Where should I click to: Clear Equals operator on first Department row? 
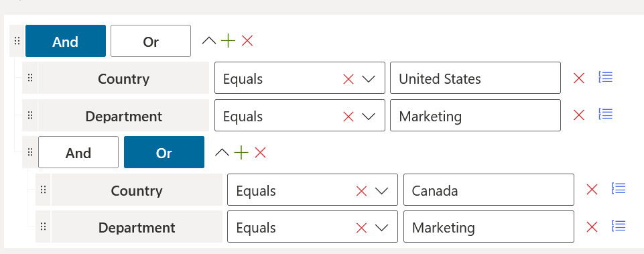click(348, 117)
